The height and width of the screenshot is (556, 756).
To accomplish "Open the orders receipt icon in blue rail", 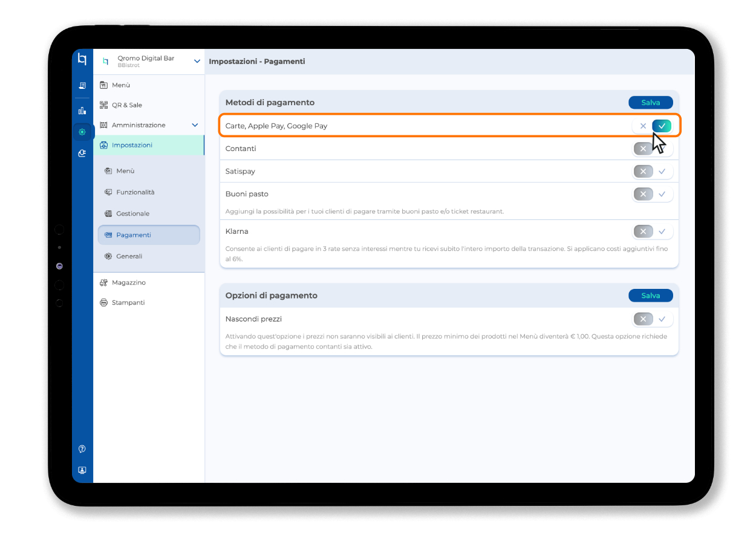I will pos(83,86).
